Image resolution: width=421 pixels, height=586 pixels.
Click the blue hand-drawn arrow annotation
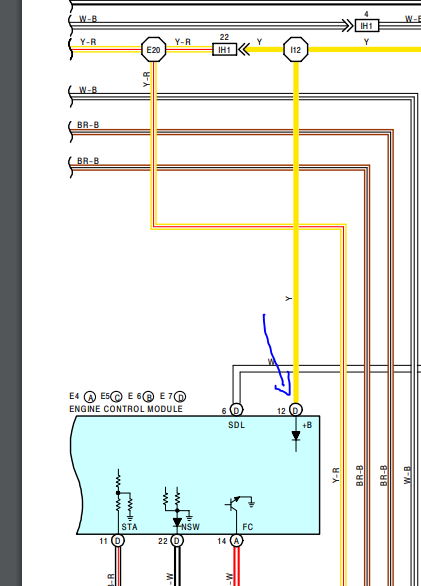point(277,355)
